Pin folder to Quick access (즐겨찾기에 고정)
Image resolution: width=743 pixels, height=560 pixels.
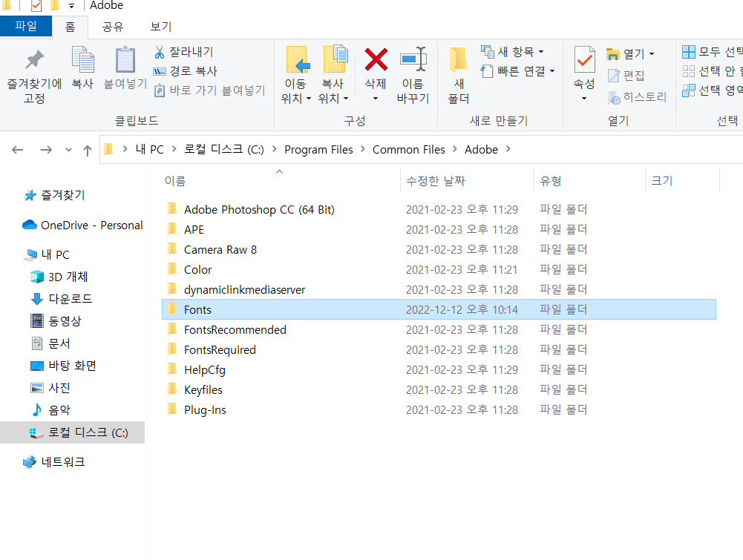34,76
